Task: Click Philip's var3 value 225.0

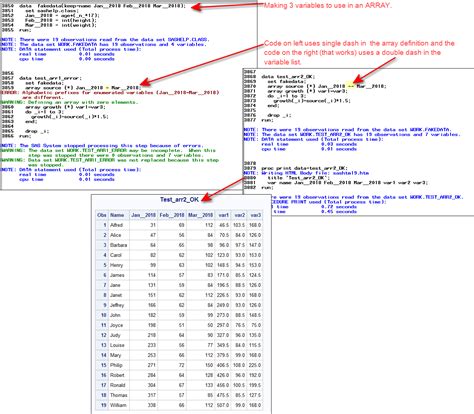Action: (x=255, y=365)
